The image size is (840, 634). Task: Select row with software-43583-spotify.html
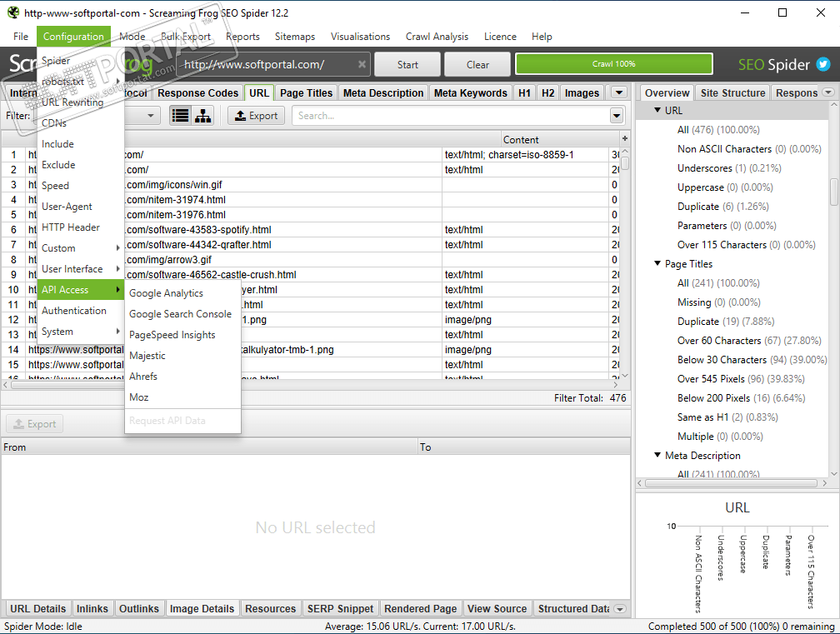[311, 230]
